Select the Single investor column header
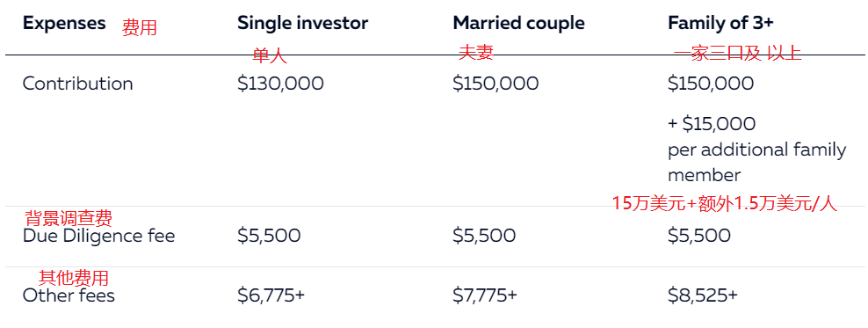 coord(303,23)
